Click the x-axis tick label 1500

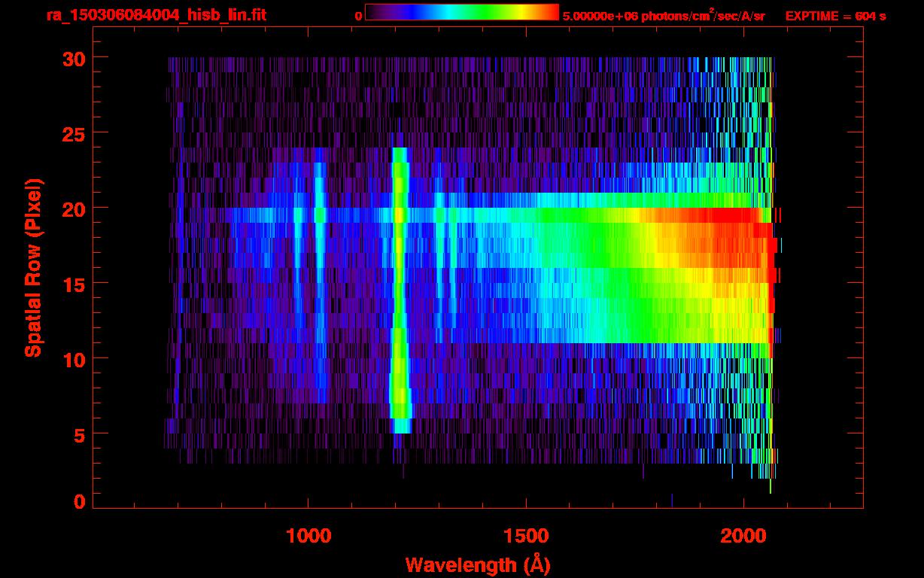[x=526, y=536]
